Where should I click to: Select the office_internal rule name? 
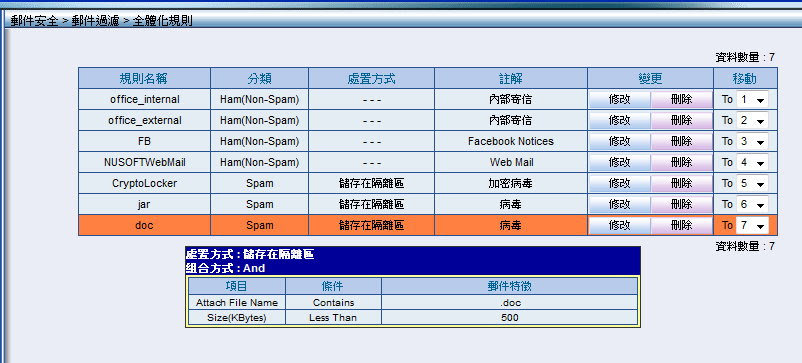(145, 99)
